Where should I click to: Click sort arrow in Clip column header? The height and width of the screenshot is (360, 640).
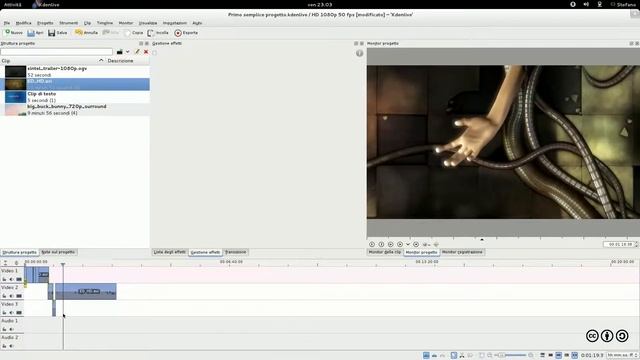coord(101,60)
